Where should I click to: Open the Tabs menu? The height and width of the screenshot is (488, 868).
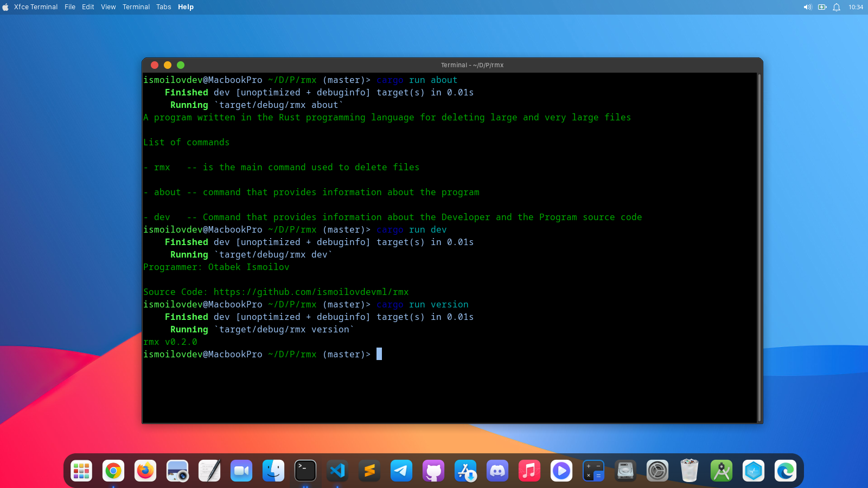164,7
